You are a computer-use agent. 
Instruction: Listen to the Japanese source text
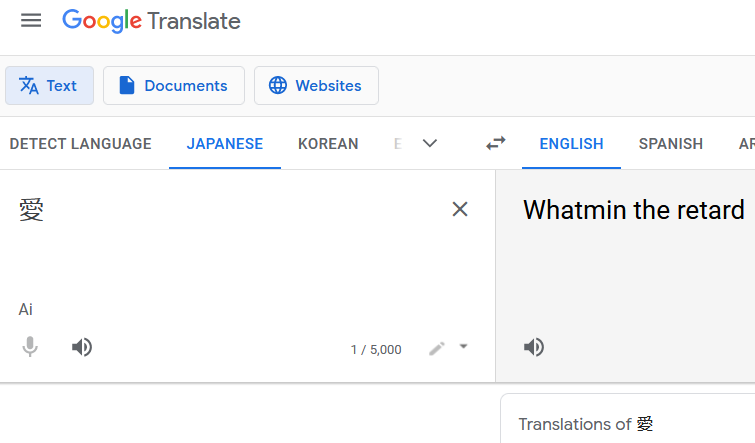[x=82, y=347]
